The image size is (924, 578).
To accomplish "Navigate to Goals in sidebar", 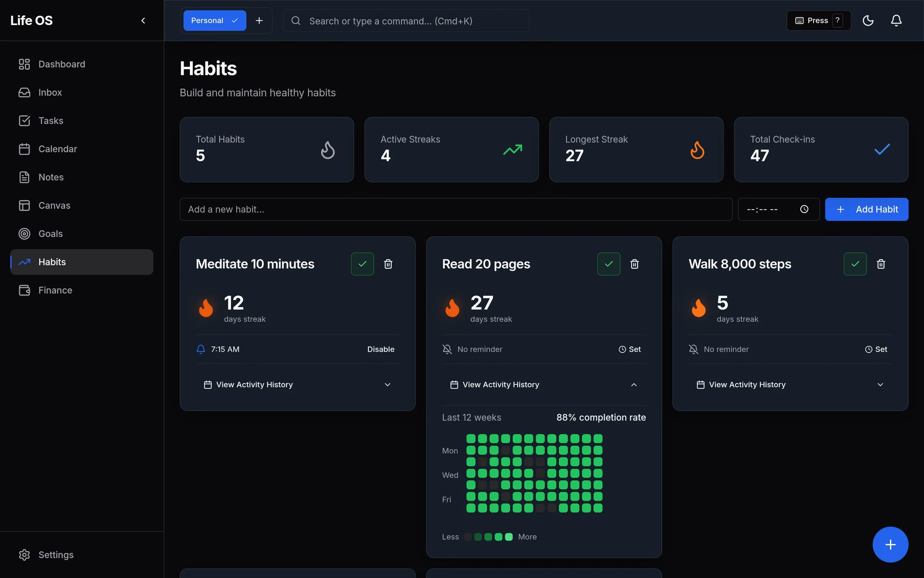I will pyautogui.click(x=82, y=234).
